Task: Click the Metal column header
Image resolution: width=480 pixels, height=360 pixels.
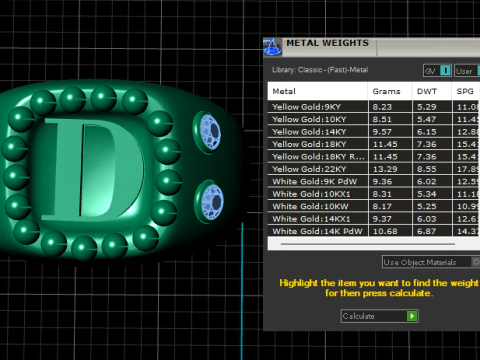Action: pos(318,91)
